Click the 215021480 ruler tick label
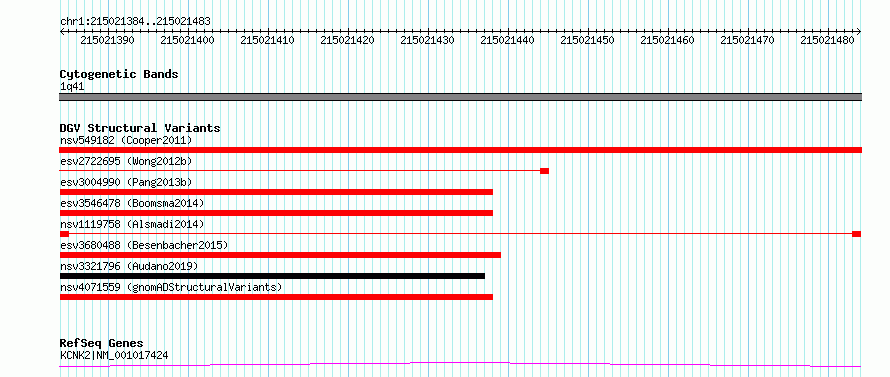This screenshot has width=890, height=377. pyautogui.click(x=828, y=40)
